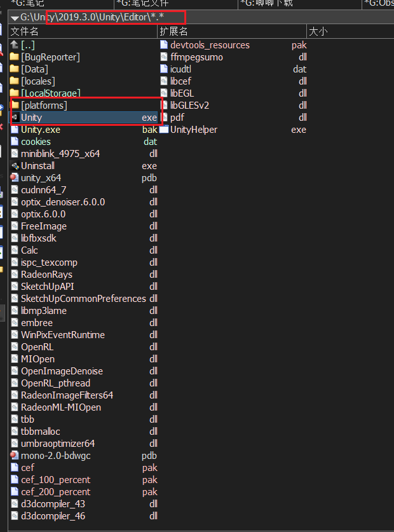
Task: Select RadeonImageFilters64 dll file
Action: [84, 395]
